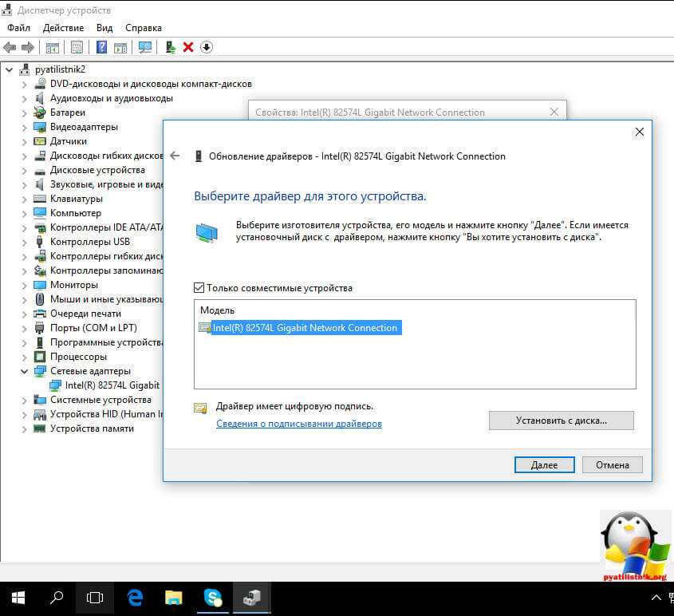Click the Windows Start button

tap(18, 597)
